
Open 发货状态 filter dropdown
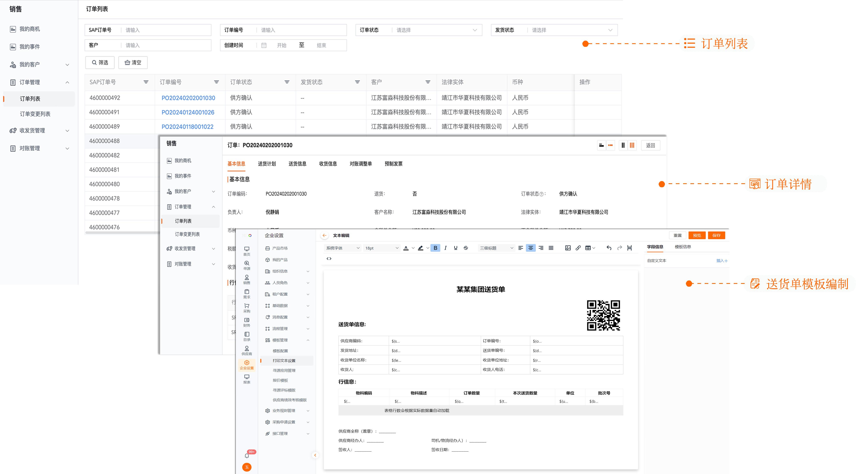click(554, 30)
